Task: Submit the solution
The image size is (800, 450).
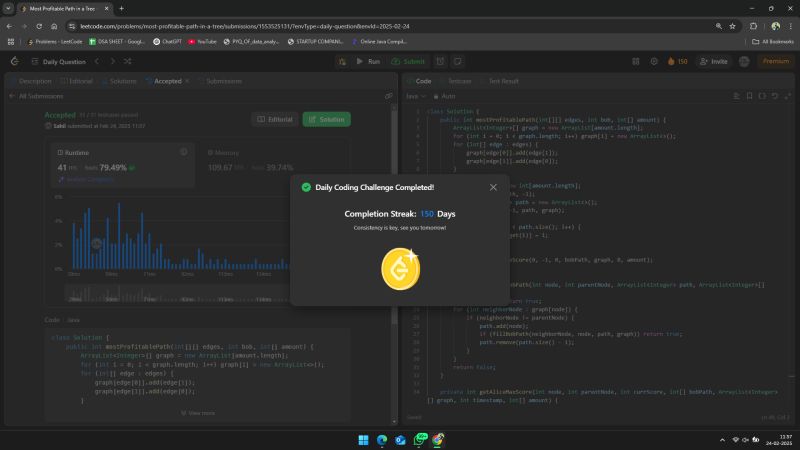Action: pyautogui.click(x=408, y=61)
